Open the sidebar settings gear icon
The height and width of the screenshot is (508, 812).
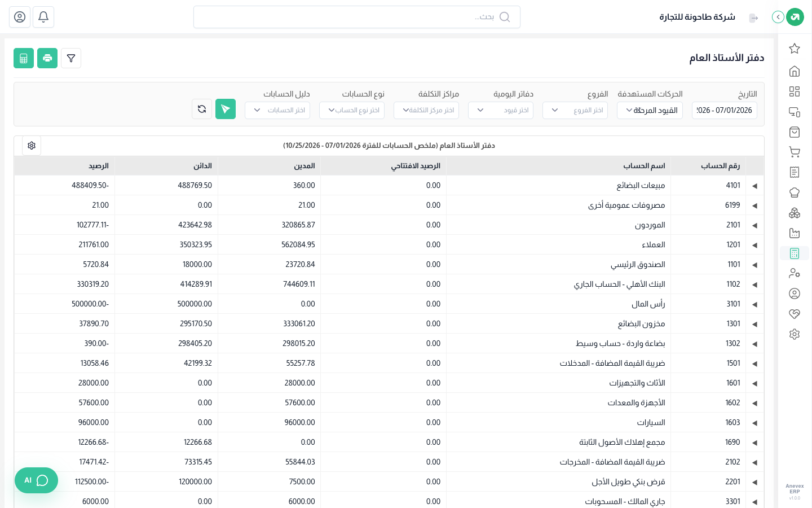click(795, 334)
